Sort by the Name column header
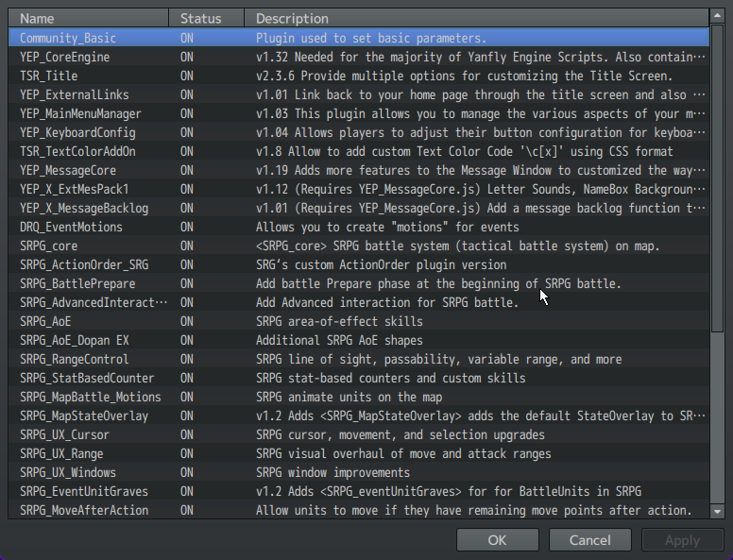 click(89, 18)
